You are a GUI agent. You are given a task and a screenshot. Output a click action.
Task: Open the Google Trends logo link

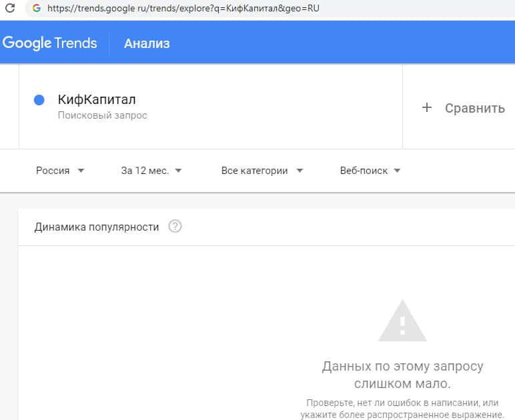[x=50, y=43]
